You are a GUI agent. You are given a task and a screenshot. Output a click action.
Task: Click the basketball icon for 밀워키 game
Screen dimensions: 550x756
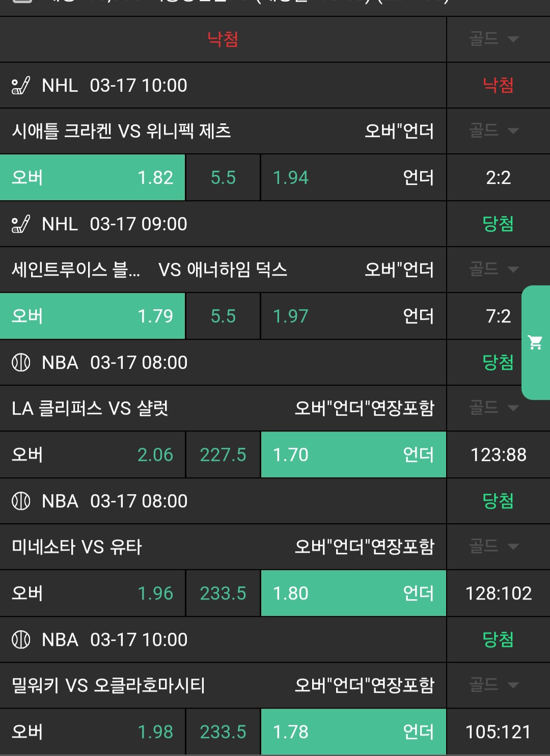click(21, 640)
